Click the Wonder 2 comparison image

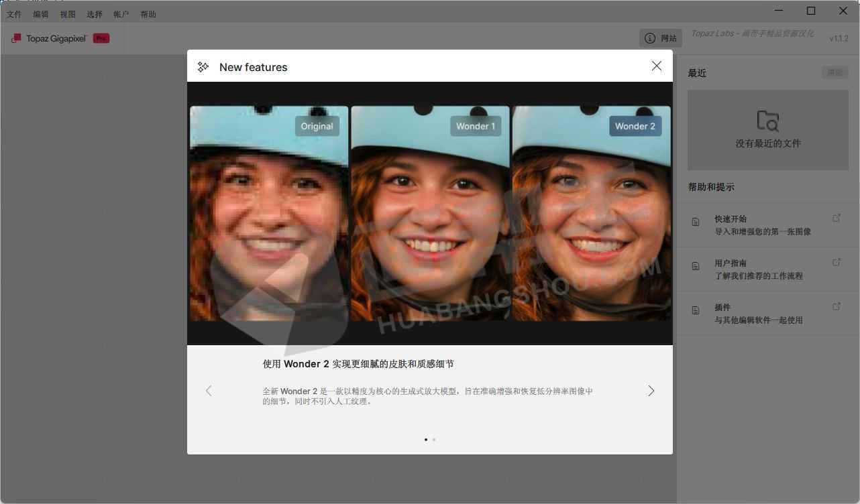click(x=591, y=213)
